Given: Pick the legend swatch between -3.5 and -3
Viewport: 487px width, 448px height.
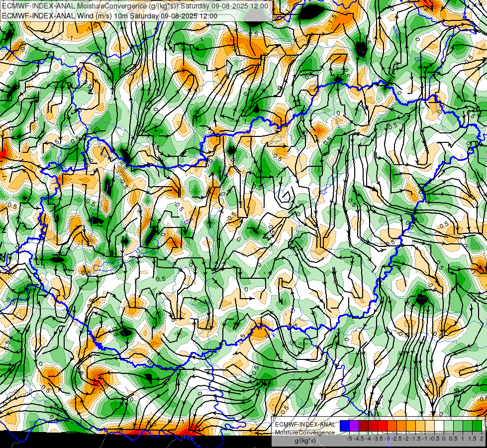Looking at the screenshot, I should (383, 426).
